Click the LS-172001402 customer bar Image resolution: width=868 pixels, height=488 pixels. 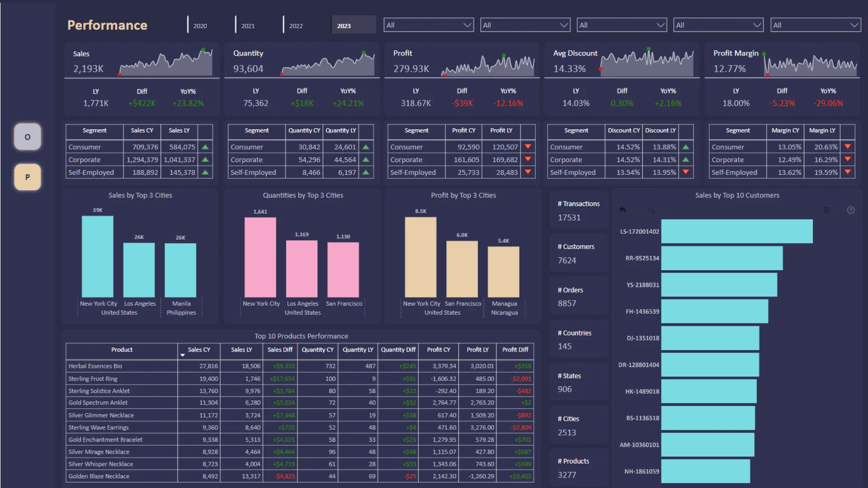(x=737, y=231)
